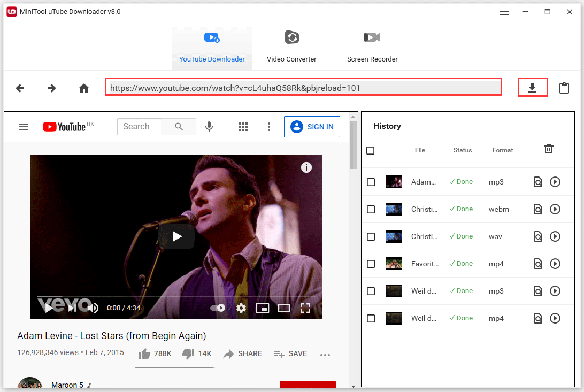Click the download arrow icon
Screen dimensions: 584x392
(x=532, y=88)
